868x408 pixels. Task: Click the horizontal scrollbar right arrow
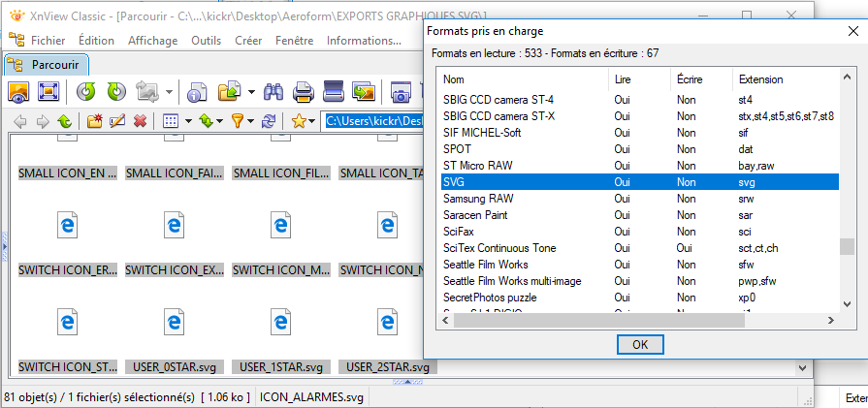pyautogui.click(x=831, y=320)
